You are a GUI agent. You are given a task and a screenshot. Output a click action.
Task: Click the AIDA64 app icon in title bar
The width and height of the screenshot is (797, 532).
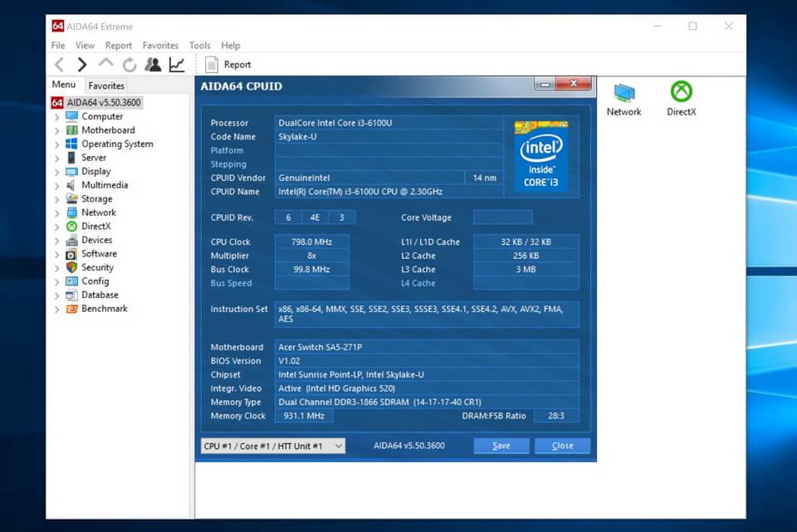(57, 26)
